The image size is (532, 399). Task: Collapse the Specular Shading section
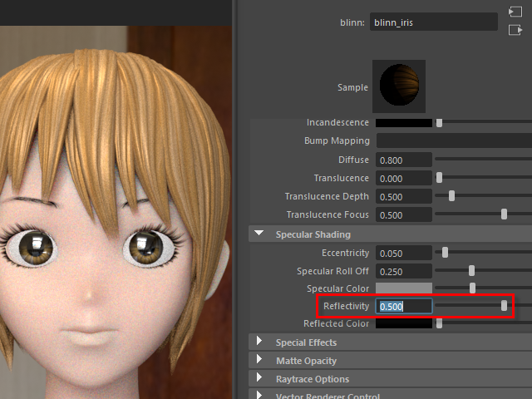click(259, 234)
